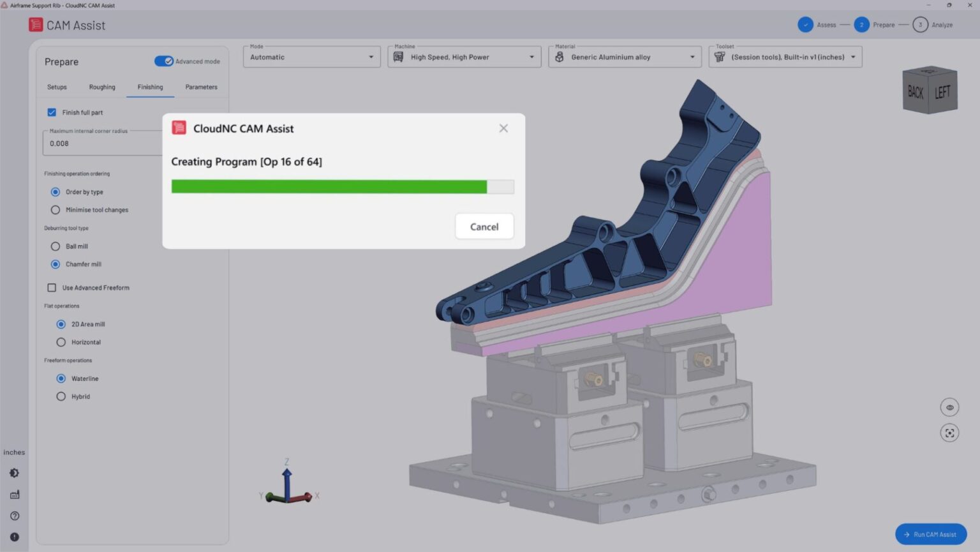Viewport: 980px width, 552px height.
Task: Uncheck the Finish full part checkbox
Action: 52,112
